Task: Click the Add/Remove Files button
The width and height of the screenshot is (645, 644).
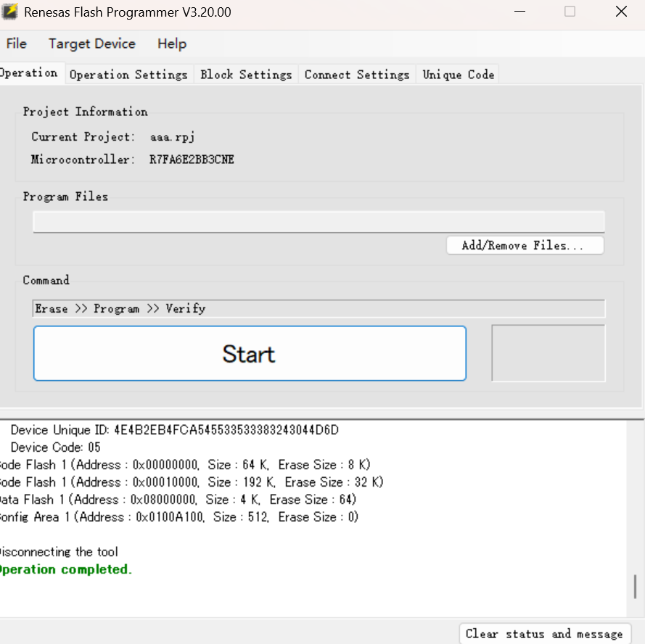Action: tap(525, 246)
